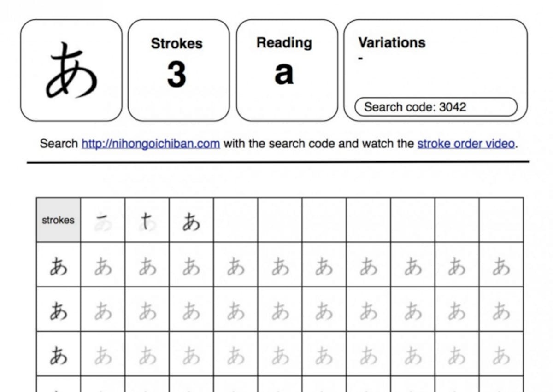Click the last empty cell in strokes row
553x392 pixels.
click(501, 220)
